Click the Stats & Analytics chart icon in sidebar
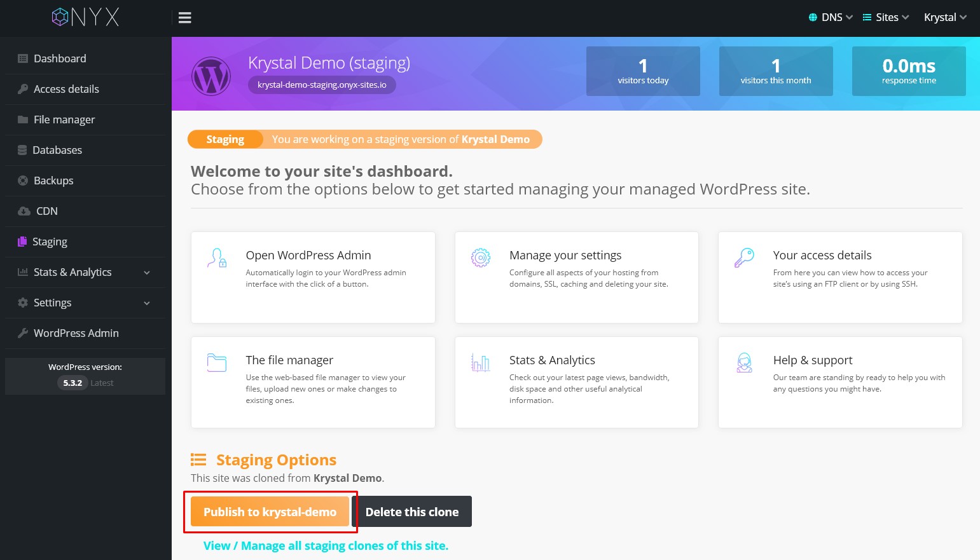Viewport: 980px width, 560px height. pos(23,272)
